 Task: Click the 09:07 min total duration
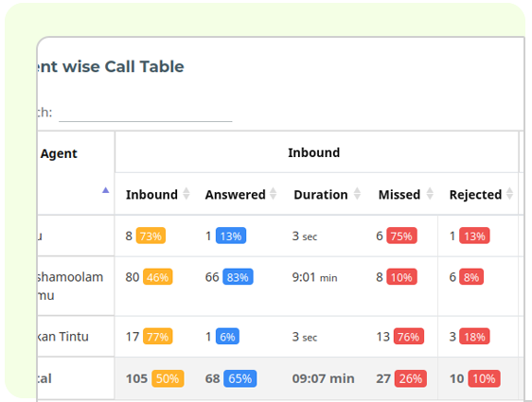(x=324, y=378)
